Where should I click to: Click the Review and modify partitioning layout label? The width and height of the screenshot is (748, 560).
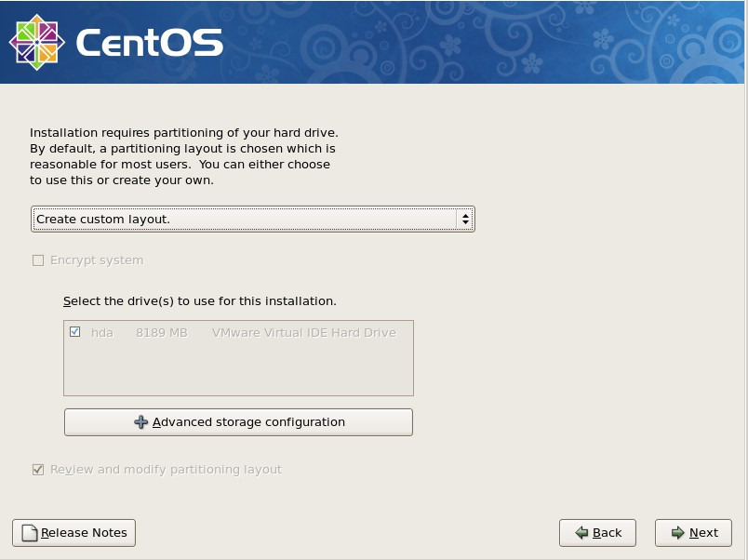pos(166,470)
